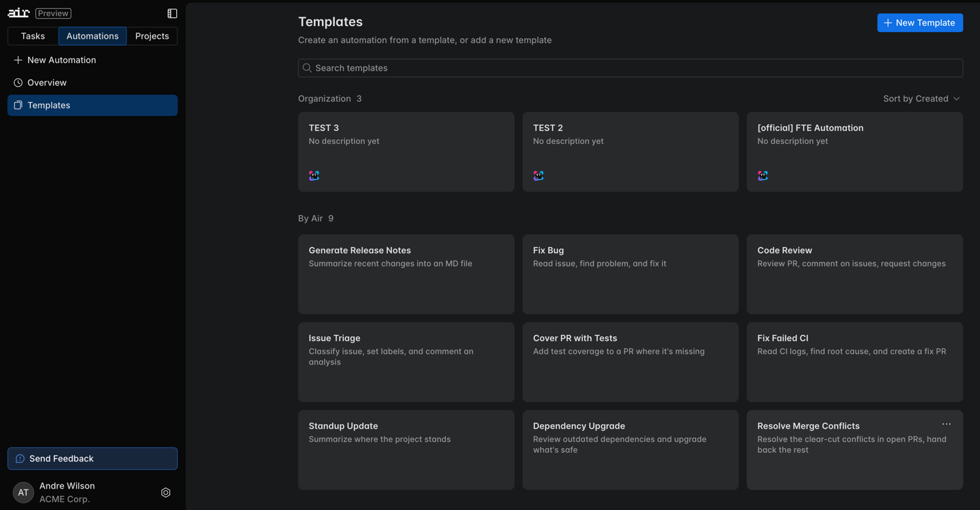
Task: Open the Code Review template card
Action: (854, 274)
